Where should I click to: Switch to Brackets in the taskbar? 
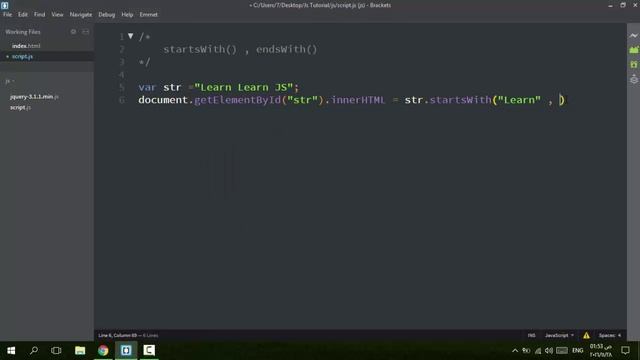pyautogui.click(x=126, y=351)
